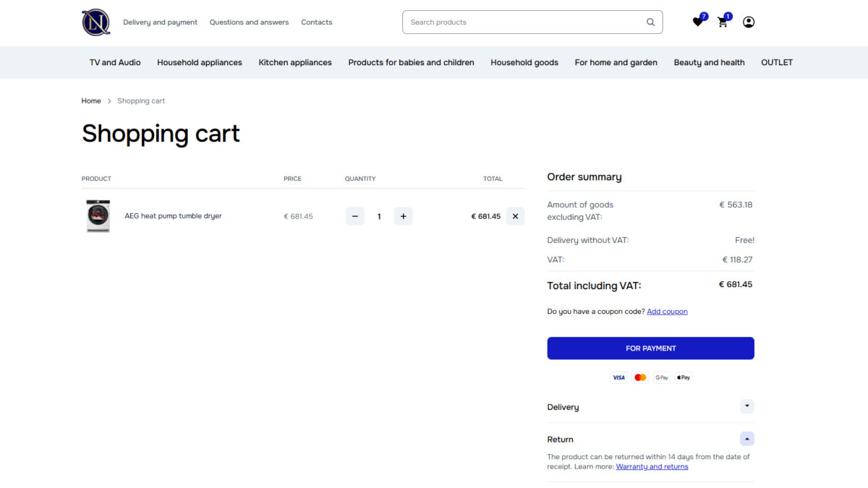Screen dimensions: 868x488
Task: Click the Add coupon link
Action: pyautogui.click(x=667, y=312)
